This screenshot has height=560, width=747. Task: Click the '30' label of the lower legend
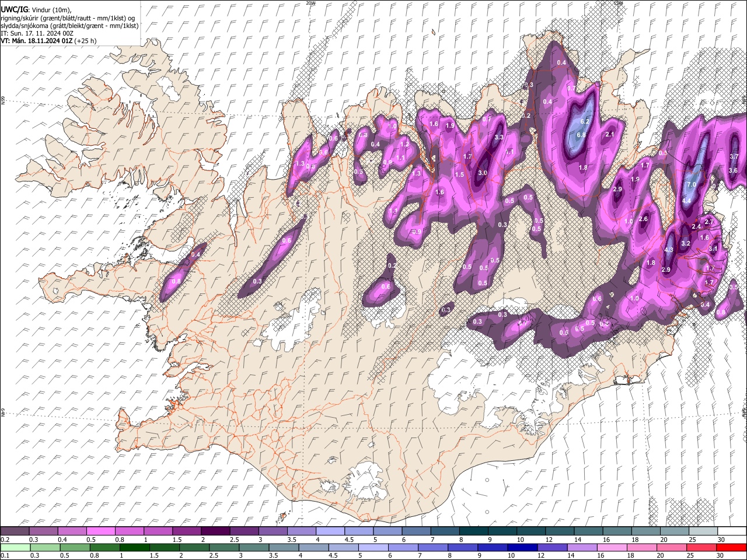(721, 555)
